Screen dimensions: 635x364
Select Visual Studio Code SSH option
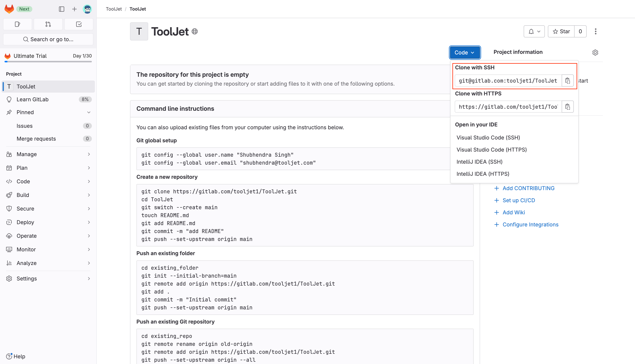[488, 137]
